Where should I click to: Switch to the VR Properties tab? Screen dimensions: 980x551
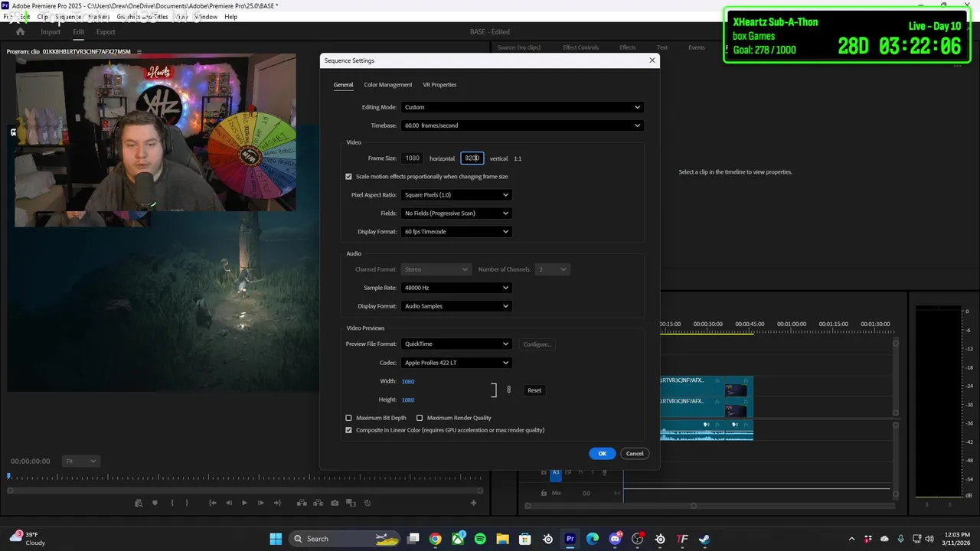pos(439,85)
